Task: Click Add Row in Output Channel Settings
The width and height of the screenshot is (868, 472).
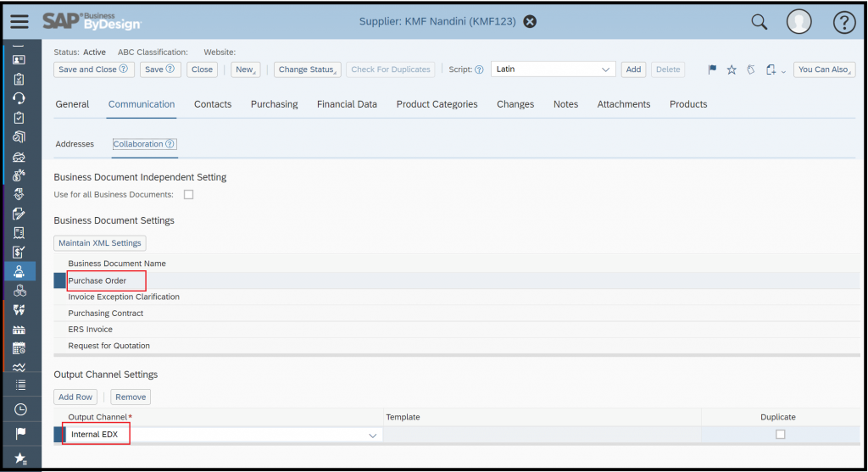Action: click(75, 397)
